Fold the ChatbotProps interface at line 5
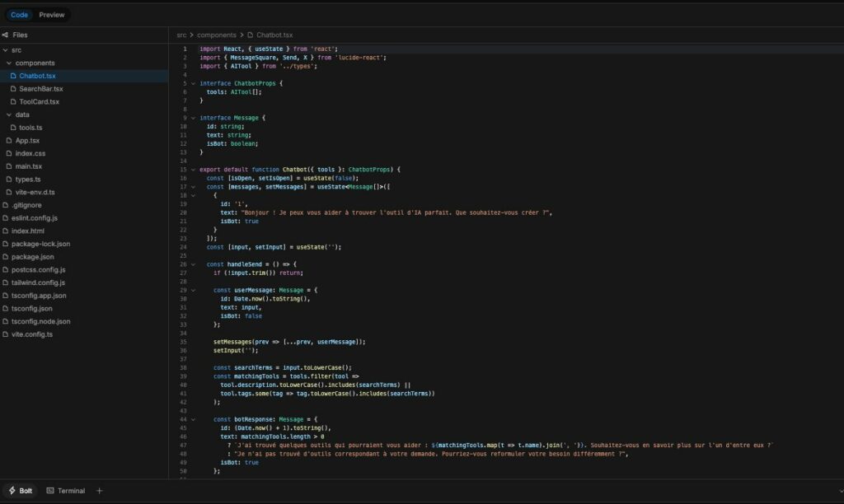844x504 pixels. [193, 83]
